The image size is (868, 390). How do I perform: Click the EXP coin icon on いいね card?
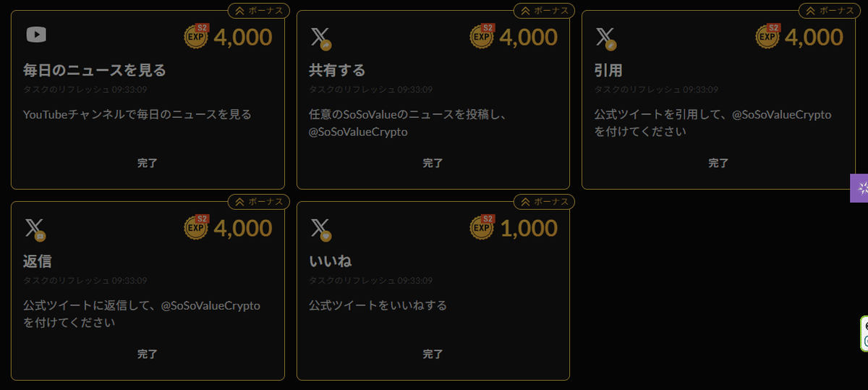tap(482, 228)
